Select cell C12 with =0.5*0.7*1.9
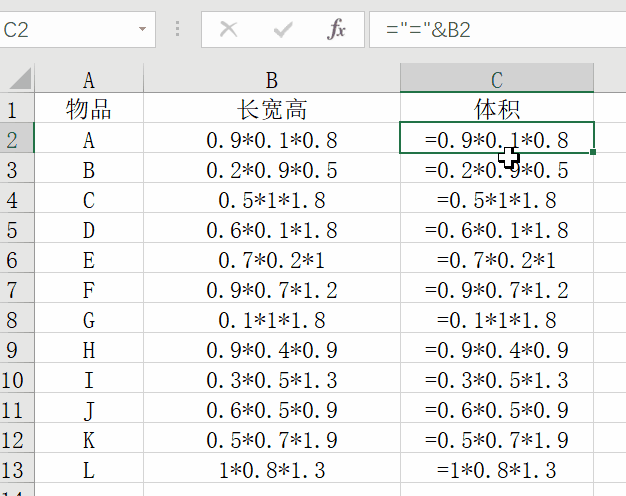Screen dimensions: 626x496 [497, 437]
